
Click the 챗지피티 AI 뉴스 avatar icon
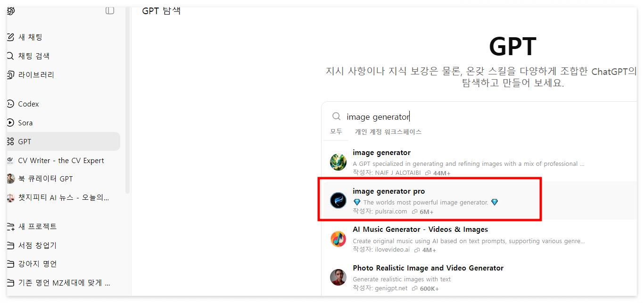click(10, 198)
